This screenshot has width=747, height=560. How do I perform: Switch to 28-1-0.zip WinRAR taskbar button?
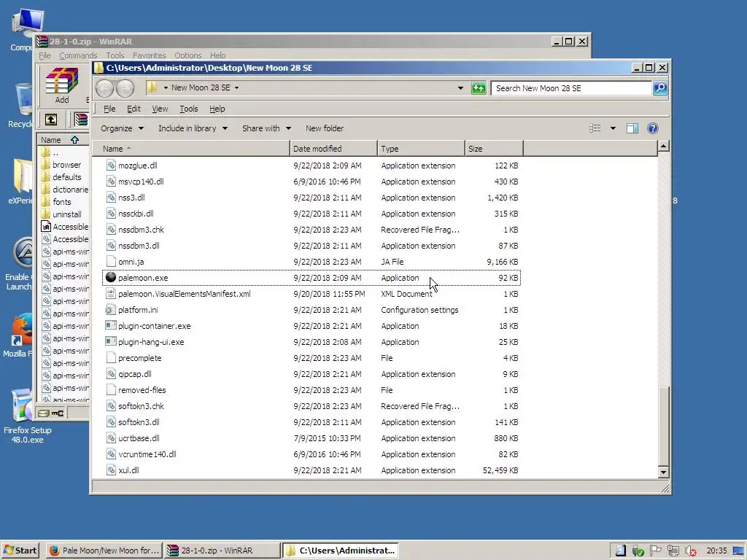(x=222, y=551)
